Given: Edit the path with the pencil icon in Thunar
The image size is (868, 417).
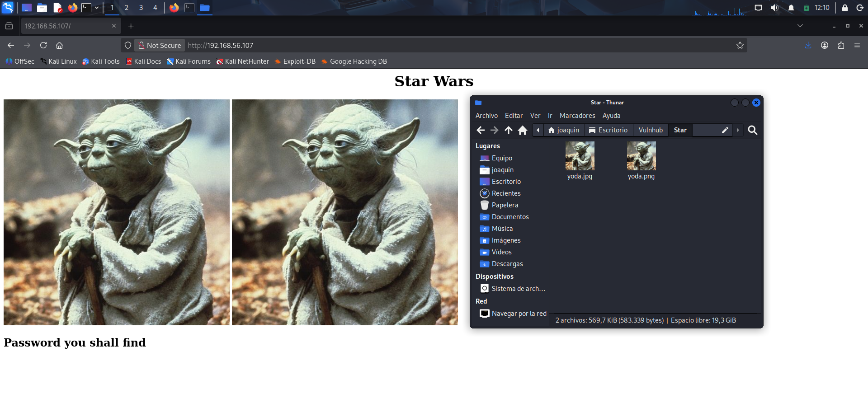Looking at the screenshot, I should click(x=725, y=130).
